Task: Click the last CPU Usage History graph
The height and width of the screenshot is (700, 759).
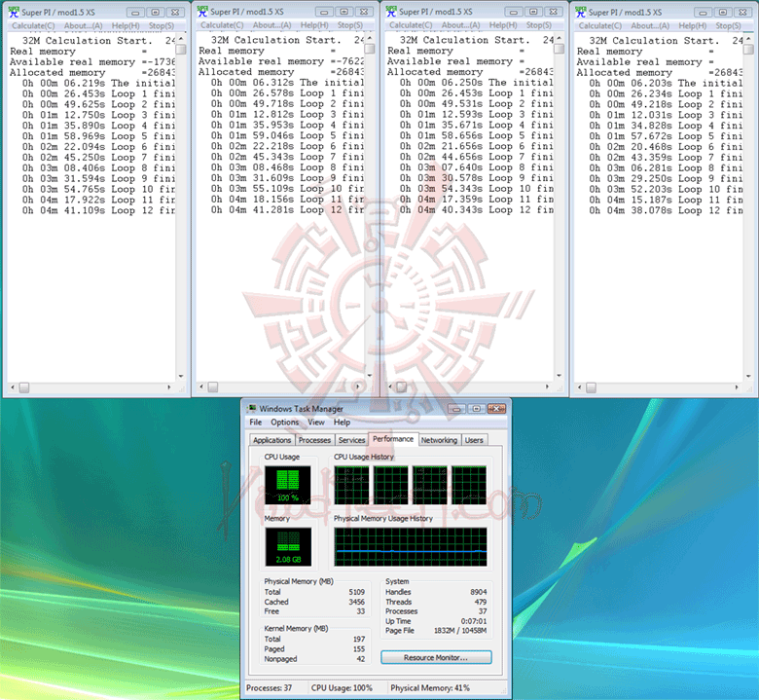Action: click(x=469, y=486)
